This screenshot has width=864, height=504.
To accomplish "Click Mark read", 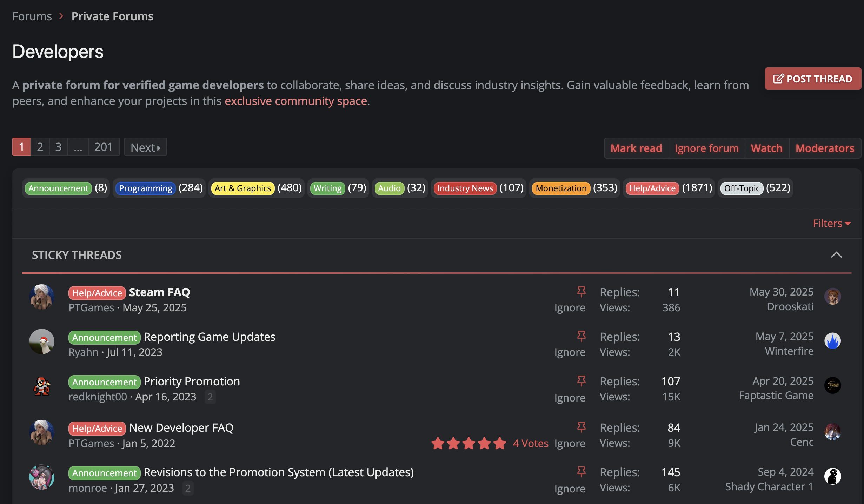I will coord(636,148).
